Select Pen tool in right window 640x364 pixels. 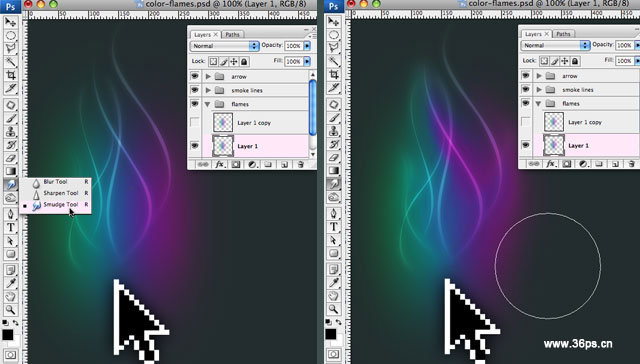[x=334, y=213]
